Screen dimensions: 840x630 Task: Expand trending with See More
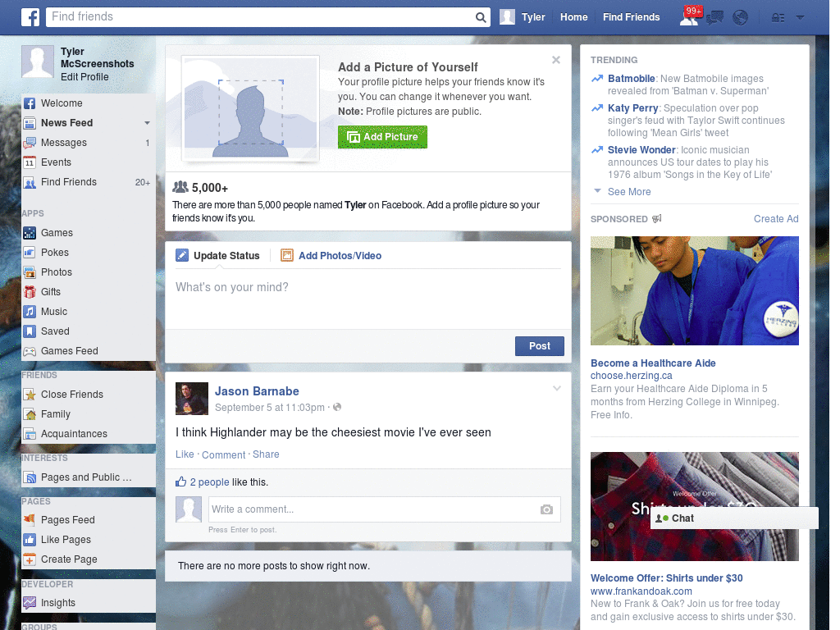point(629,192)
